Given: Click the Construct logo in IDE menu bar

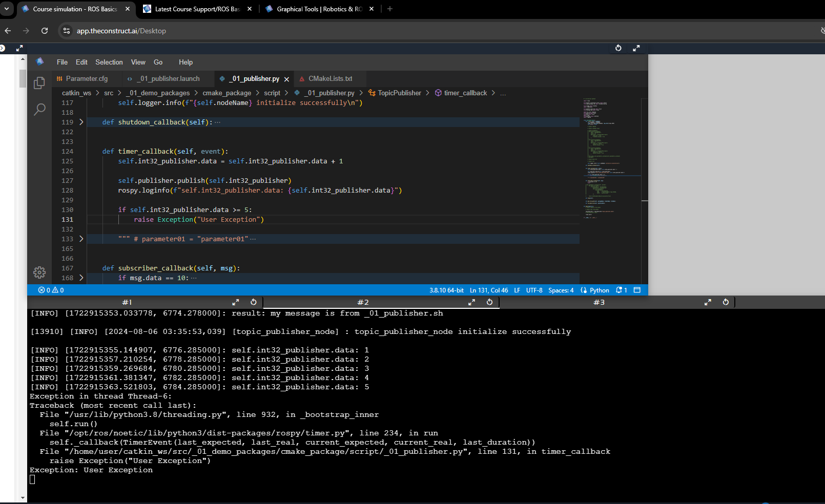Looking at the screenshot, I should 40,61.
